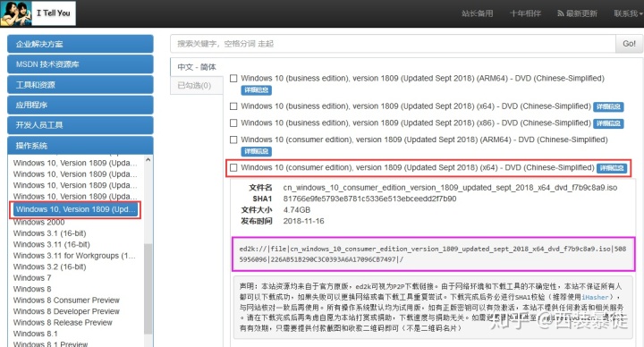This screenshot has width=644, height=347.
Task: Show 详细信息 for consumer edition ARM64
Action: click(x=257, y=151)
